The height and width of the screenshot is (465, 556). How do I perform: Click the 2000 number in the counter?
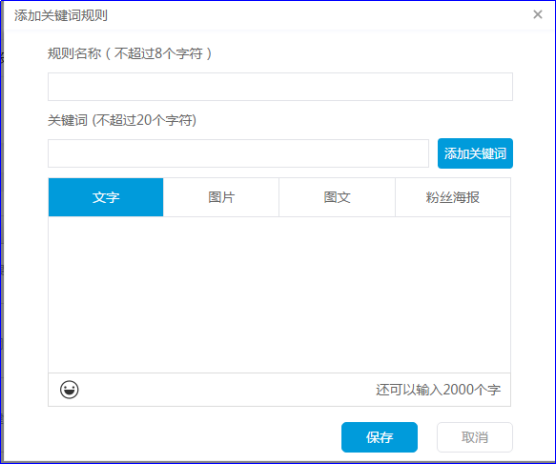[x=459, y=390]
